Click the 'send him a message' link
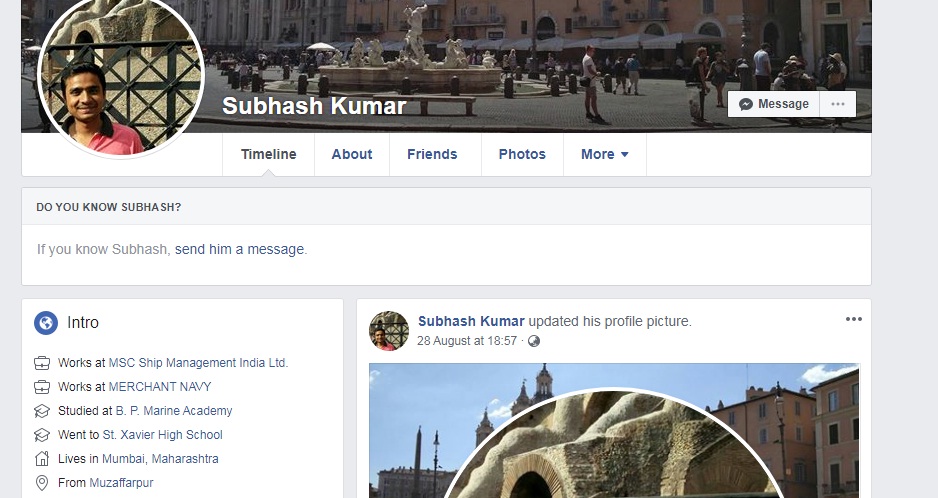The image size is (938, 498). (239, 249)
